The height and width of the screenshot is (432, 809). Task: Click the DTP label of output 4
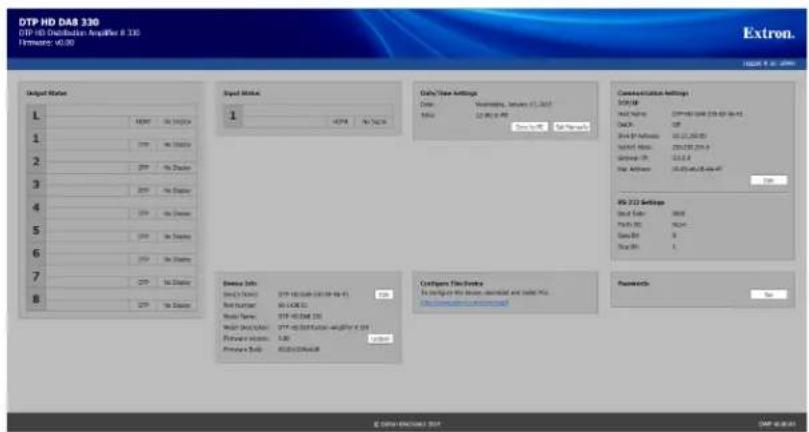pyautogui.click(x=143, y=214)
